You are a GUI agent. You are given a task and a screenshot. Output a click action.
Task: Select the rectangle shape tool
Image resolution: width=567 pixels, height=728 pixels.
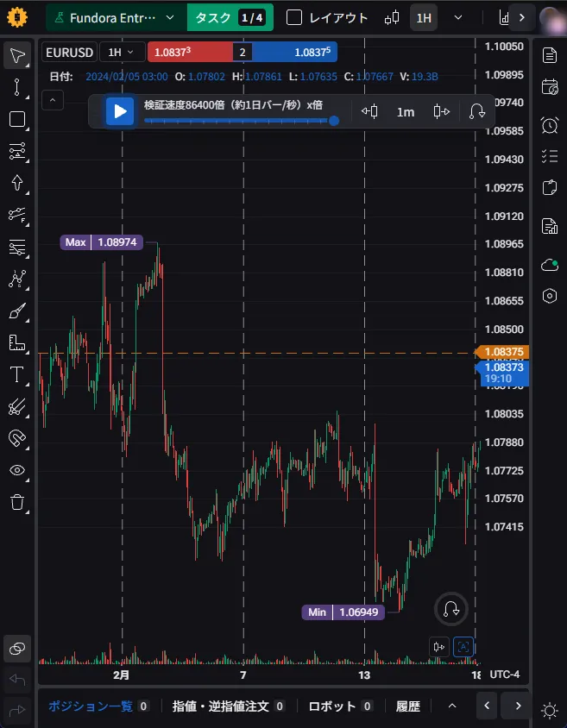point(17,119)
